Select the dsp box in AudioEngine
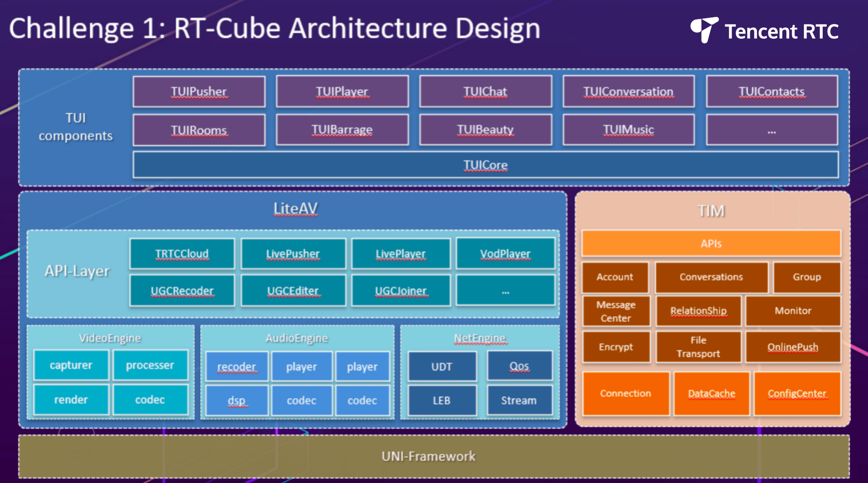868x483 pixels. tap(237, 400)
